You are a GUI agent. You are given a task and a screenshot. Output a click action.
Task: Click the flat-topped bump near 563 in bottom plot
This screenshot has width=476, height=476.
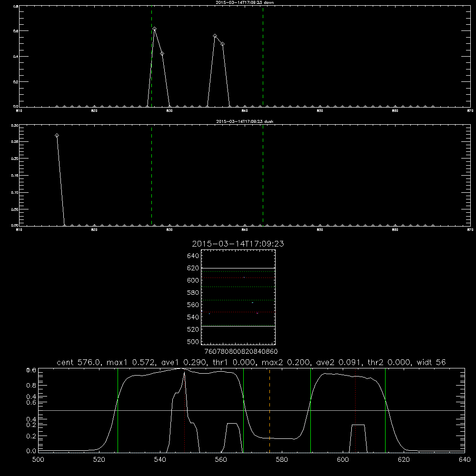pyautogui.click(x=232, y=424)
